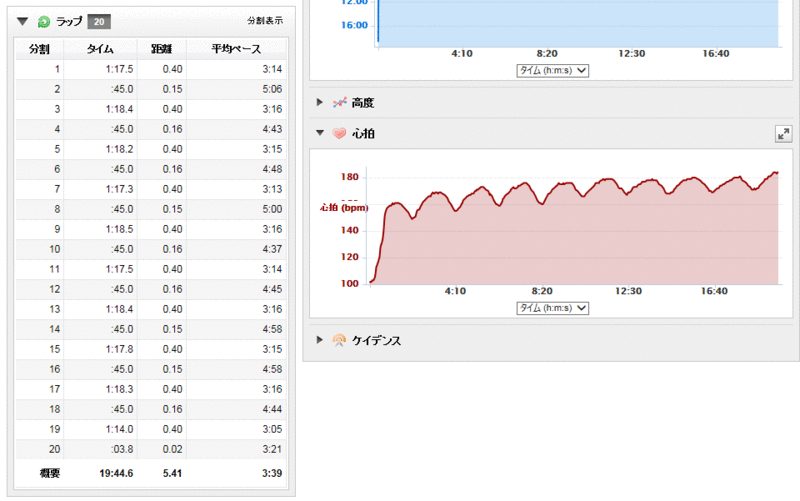The image size is (800, 501).
Task: Click the 高度 elevation chart icon
Action: [x=339, y=102]
